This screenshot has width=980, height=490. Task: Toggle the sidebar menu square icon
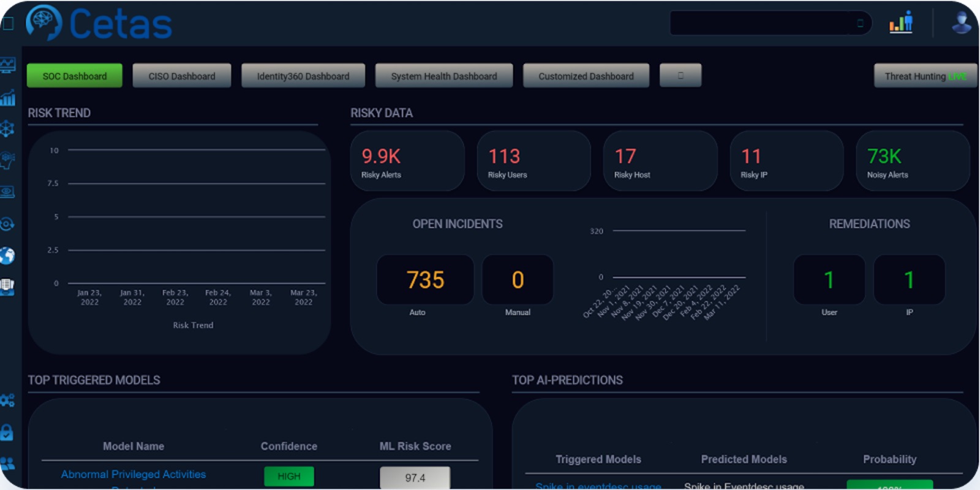[7, 23]
